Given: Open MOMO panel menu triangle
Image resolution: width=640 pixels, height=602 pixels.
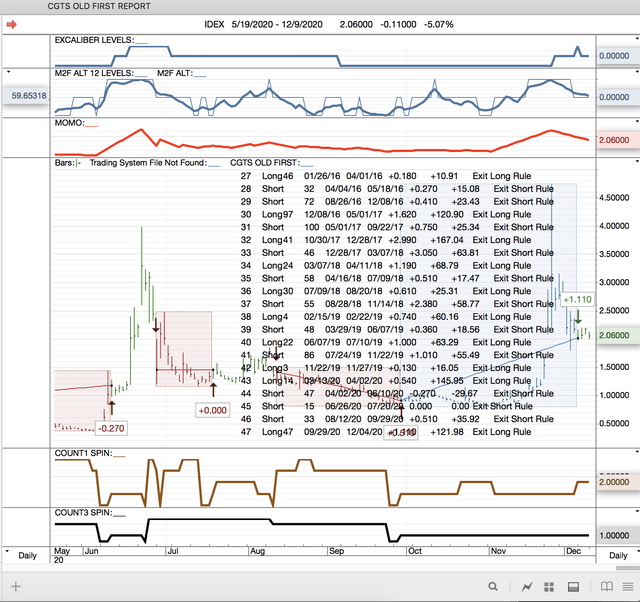Looking at the screenshot, I should (x=637, y=122).
